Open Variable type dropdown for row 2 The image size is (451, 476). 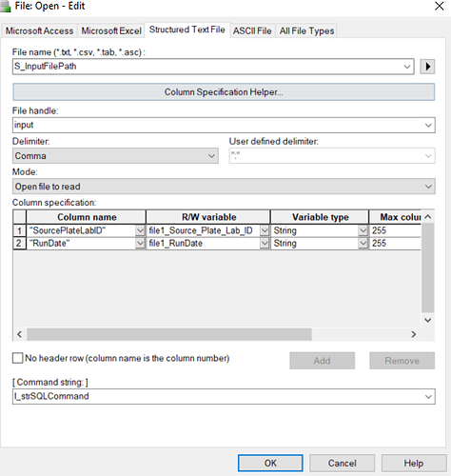pyautogui.click(x=363, y=244)
